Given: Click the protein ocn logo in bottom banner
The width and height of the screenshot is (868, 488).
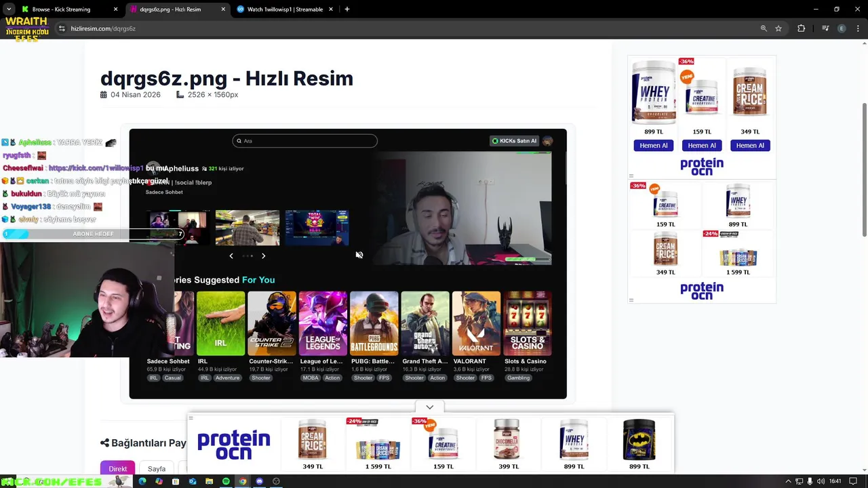Looking at the screenshot, I should tap(234, 445).
